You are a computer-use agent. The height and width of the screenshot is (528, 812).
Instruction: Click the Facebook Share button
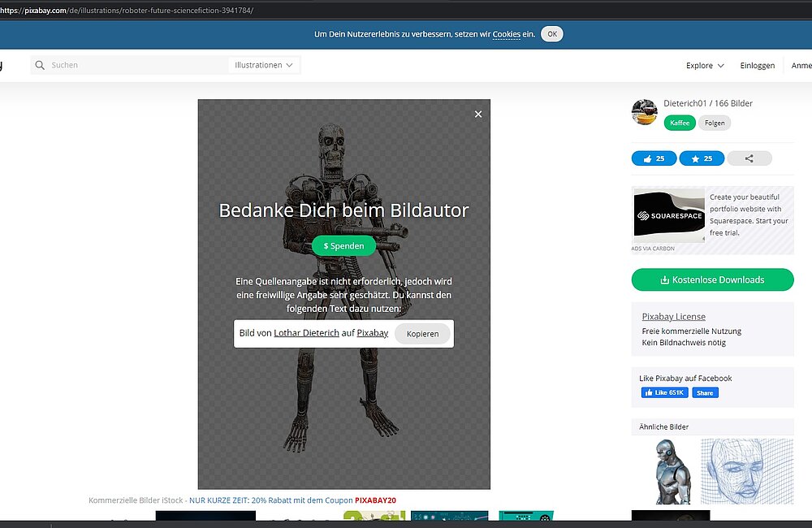(x=705, y=393)
